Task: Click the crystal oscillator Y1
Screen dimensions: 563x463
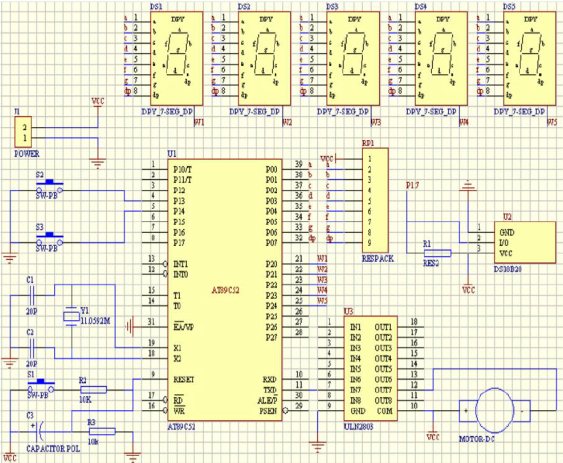Action: [x=71, y=316]
